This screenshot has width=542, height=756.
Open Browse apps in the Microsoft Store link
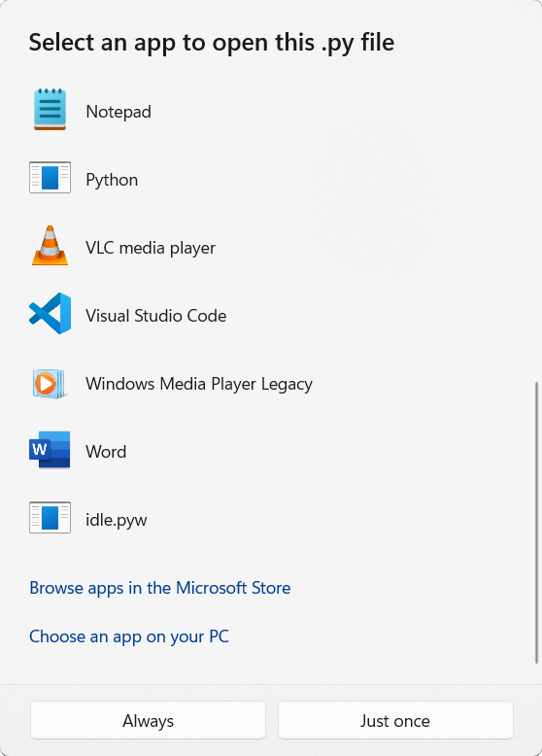pos(160,588)
